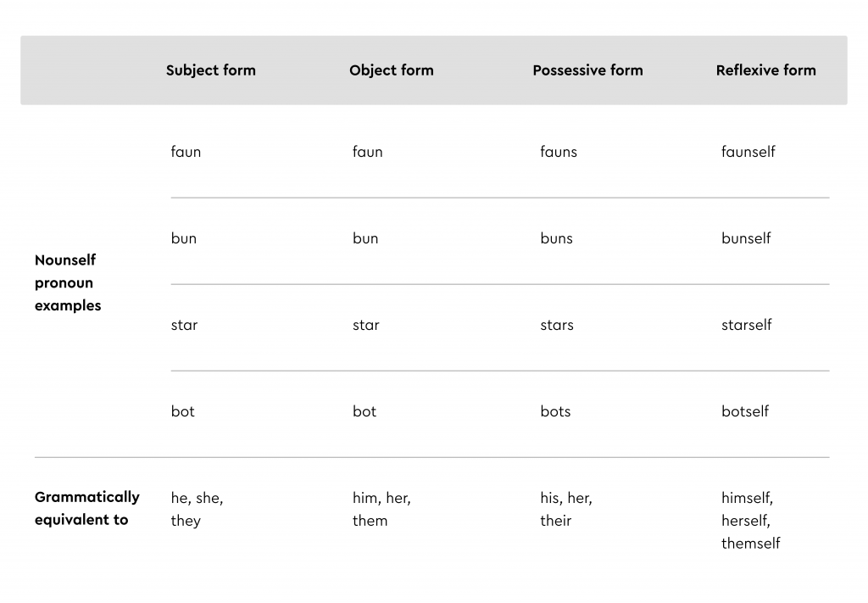Screen dimensions: 868x603
Task: Select the Grammatically equivalent to row label
Action: [x=87, y=508]
